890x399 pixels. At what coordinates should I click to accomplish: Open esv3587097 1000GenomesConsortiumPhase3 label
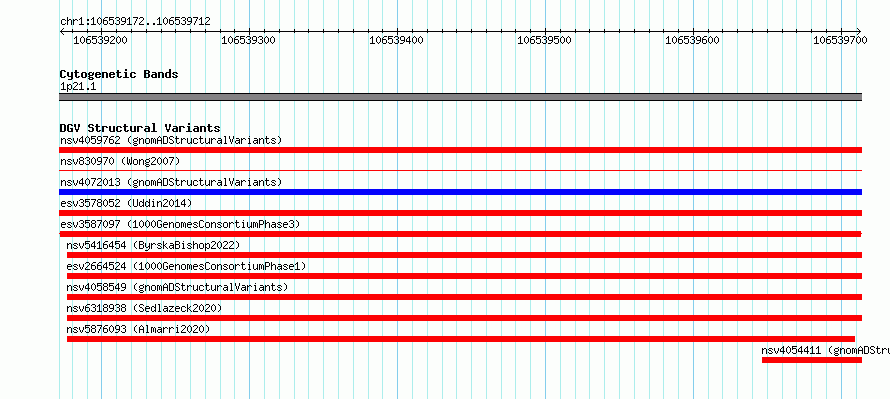pyautogui.click(x=180, y=224)
